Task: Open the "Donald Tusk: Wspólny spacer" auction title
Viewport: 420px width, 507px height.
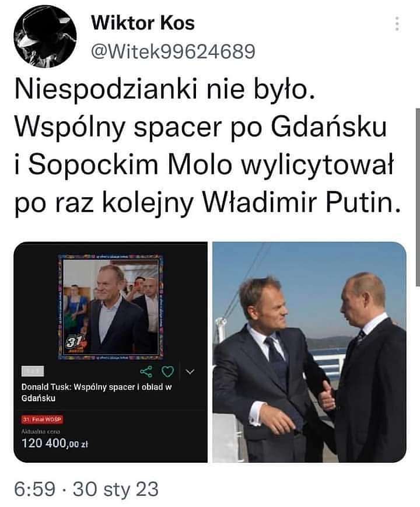Action: [96, 392]
